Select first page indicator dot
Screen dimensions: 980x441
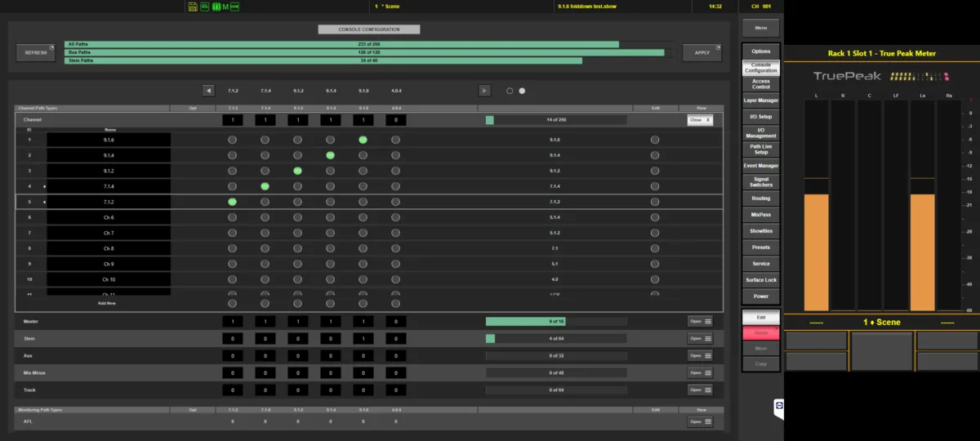tap(510, 91)
